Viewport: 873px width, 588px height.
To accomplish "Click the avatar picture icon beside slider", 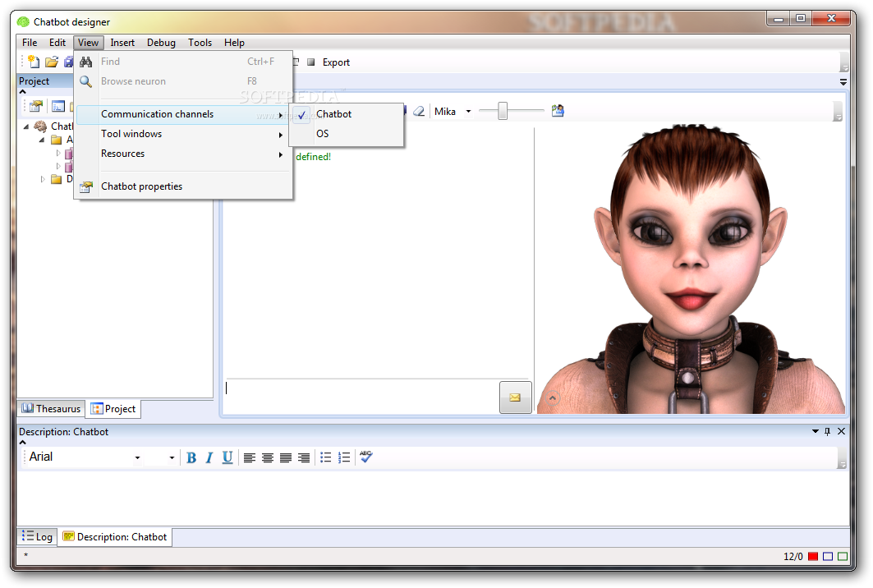I will coord(558,111).
